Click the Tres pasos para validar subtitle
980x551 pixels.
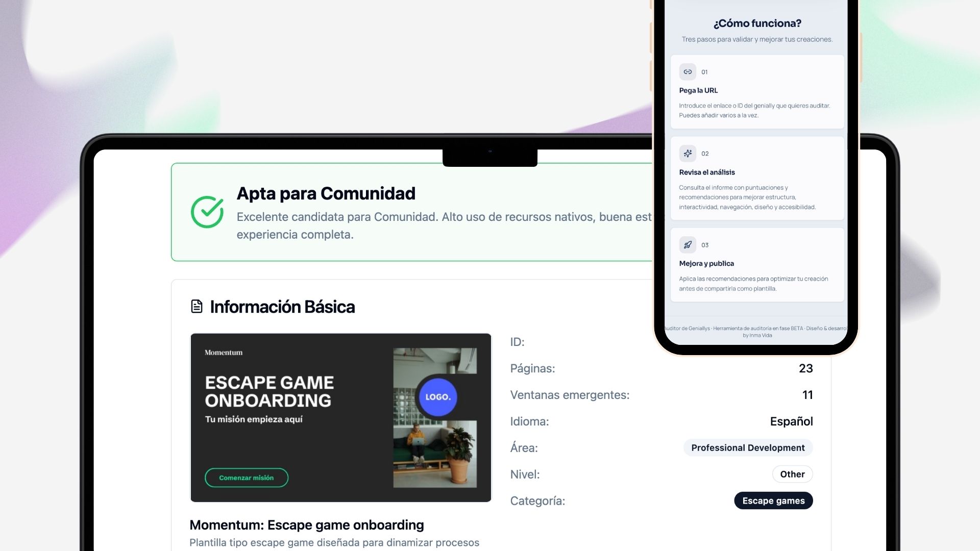pyautogui.click(x=757, y=39)
